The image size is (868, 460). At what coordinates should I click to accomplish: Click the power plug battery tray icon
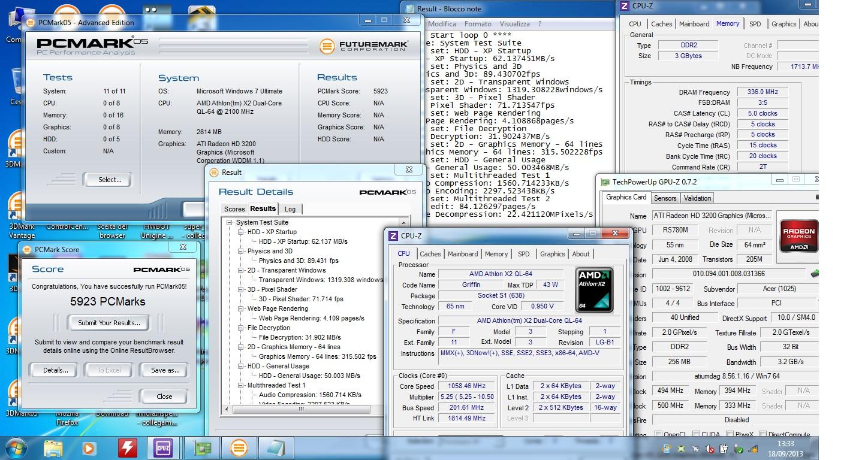(x=724, y=449)
